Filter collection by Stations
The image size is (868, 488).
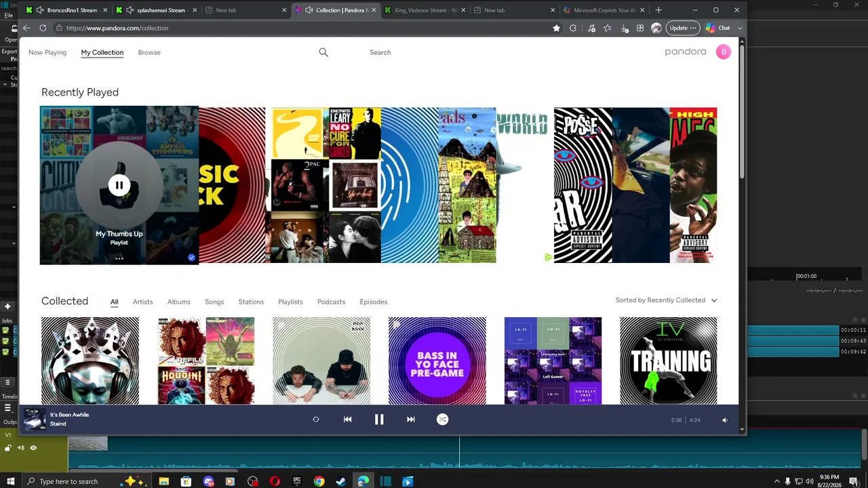[251, 302]
